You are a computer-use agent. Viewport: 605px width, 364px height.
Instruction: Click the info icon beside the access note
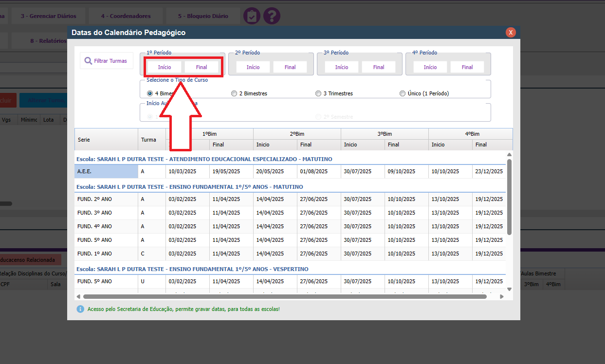point(80,309)
